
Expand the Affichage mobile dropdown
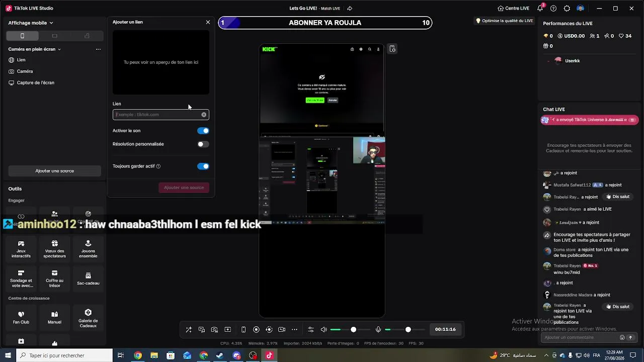[x=31, y=23]
